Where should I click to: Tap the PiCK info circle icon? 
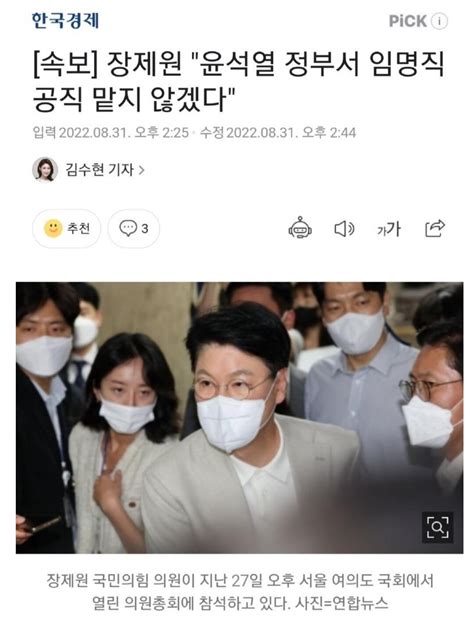[439, 21]
